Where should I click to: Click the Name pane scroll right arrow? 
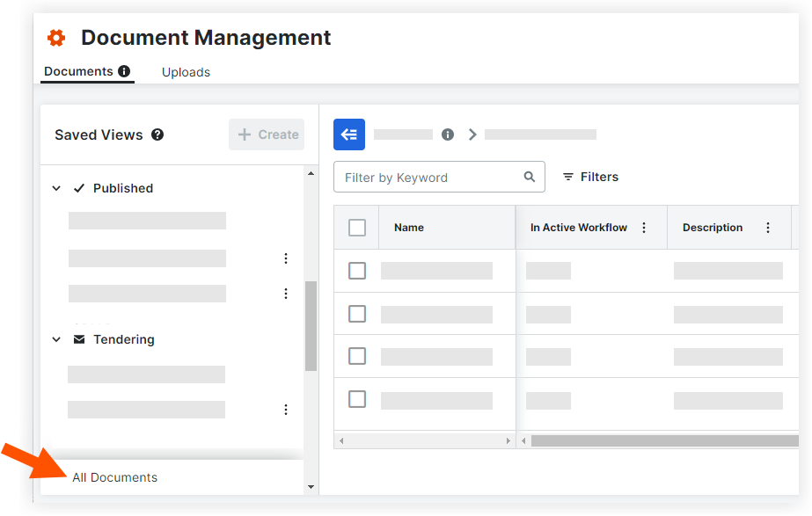click(508, 441)
